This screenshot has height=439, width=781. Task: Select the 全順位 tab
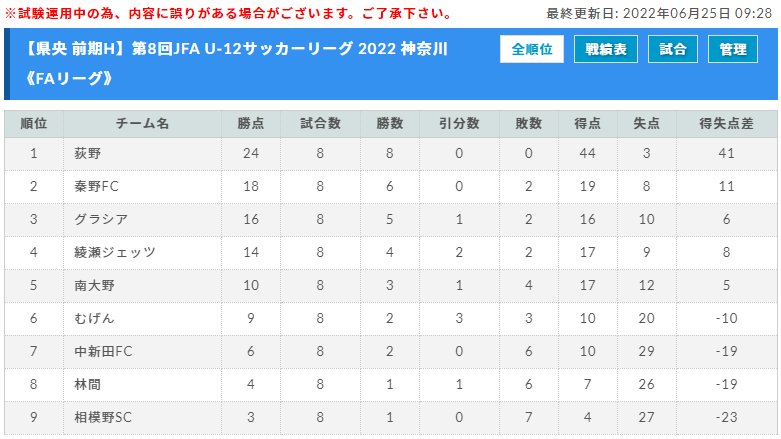point(532,50)
